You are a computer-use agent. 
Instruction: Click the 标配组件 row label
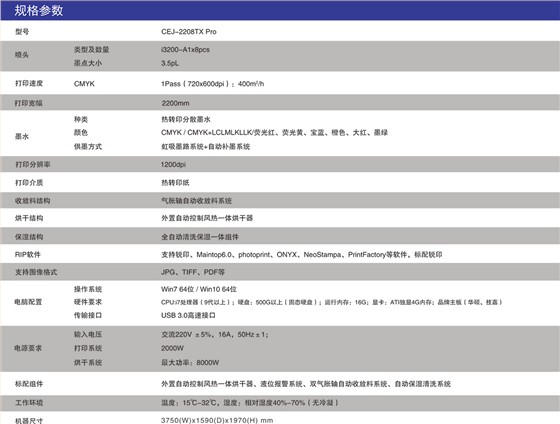click(x=29, y=384)
